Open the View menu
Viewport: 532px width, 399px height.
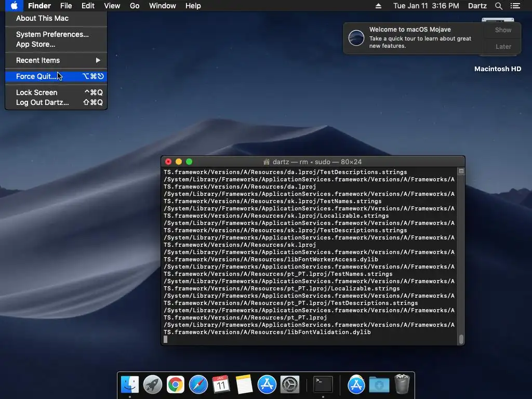coord(112,6)
